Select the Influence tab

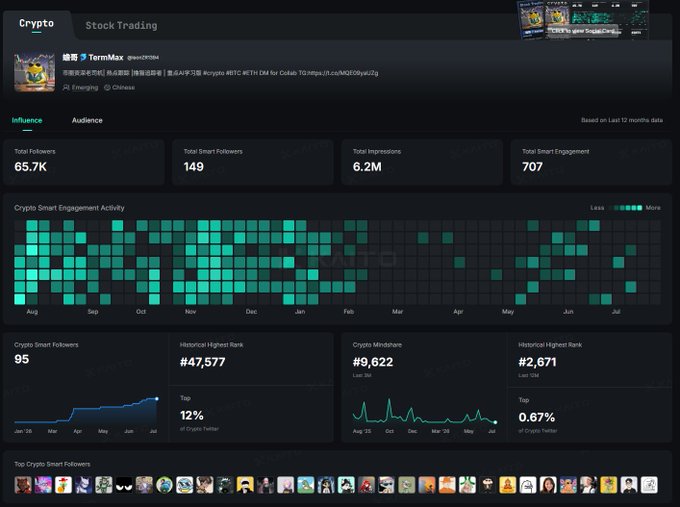27,120
